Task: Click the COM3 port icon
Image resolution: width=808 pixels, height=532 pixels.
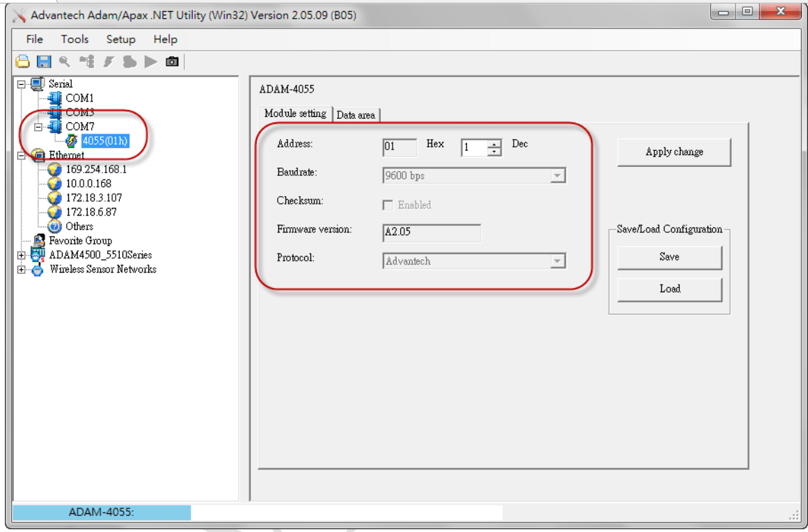Action: point(54,112)
